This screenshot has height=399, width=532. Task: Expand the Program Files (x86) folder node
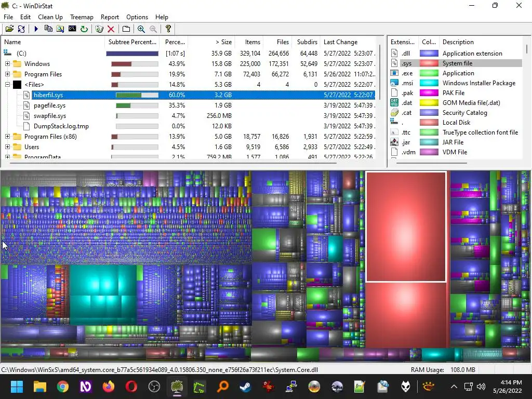(x=7, y=137)
